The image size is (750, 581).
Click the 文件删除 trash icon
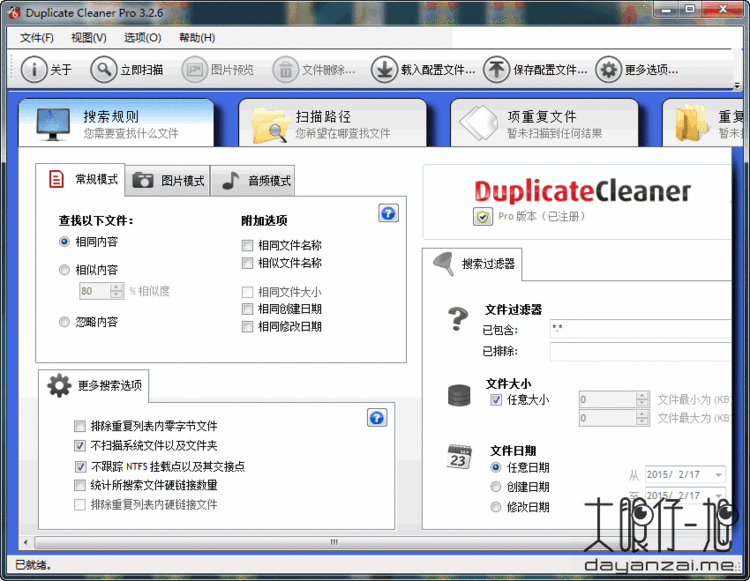[x=286, y=70]
